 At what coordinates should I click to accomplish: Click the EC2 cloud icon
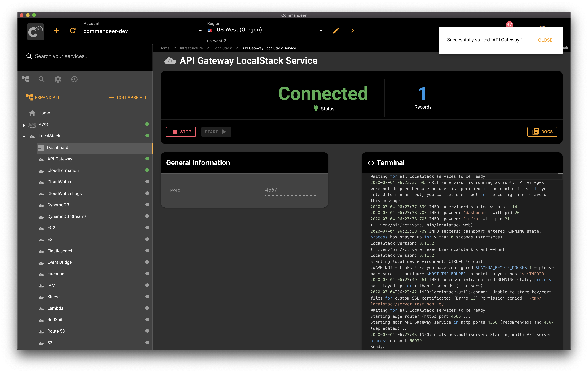pyautogui.click(x=41, y=228)
